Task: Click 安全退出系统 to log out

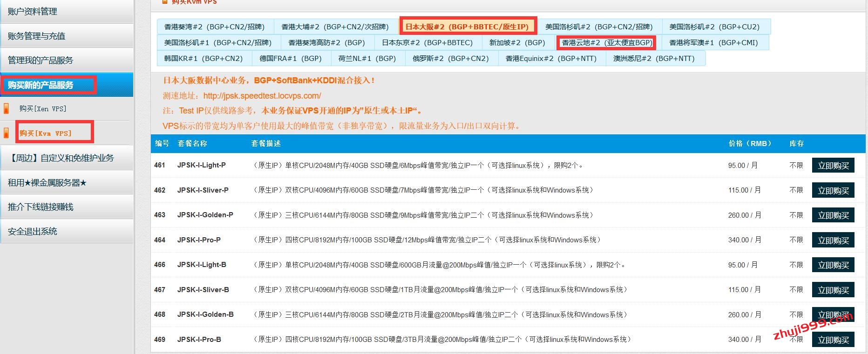Action: [x=33, y=231]
